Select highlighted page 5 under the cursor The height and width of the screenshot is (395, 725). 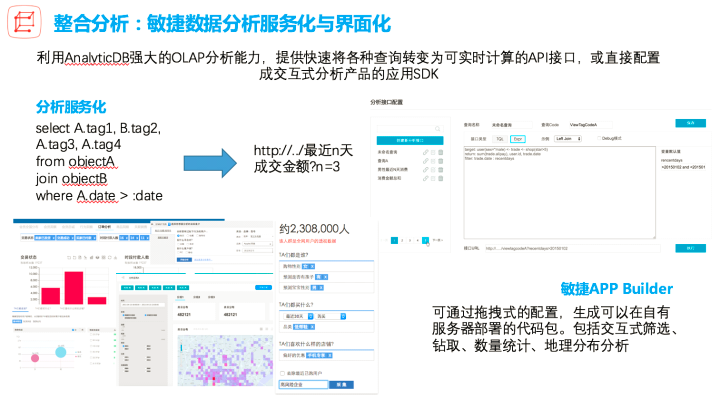coord(425,240)
